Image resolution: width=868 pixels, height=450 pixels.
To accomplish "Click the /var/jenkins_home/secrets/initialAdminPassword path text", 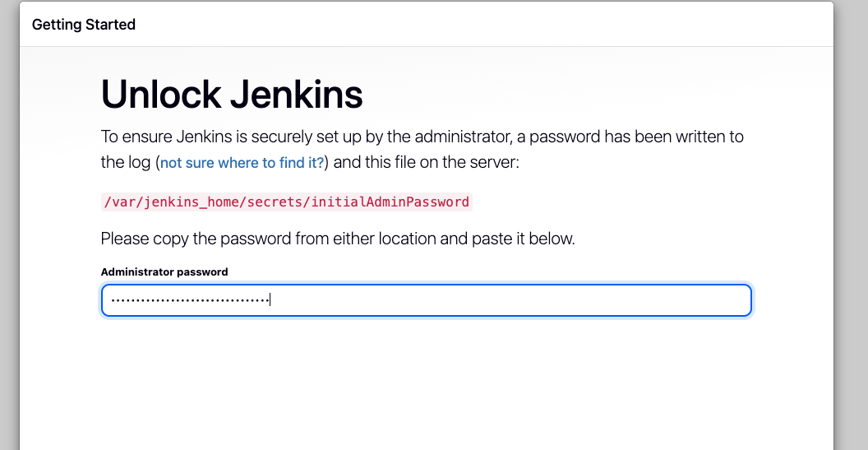I will click(x=286, y=202).
